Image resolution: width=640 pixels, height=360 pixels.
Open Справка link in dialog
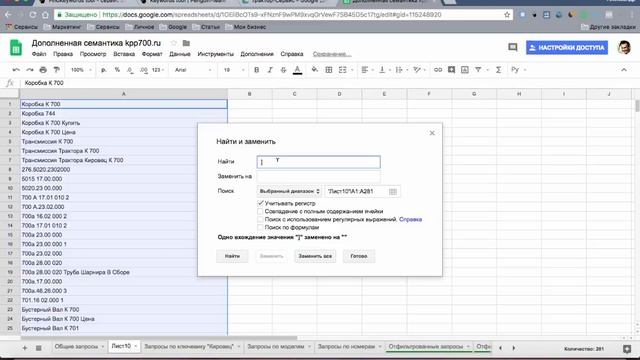(x=410, y=219)
